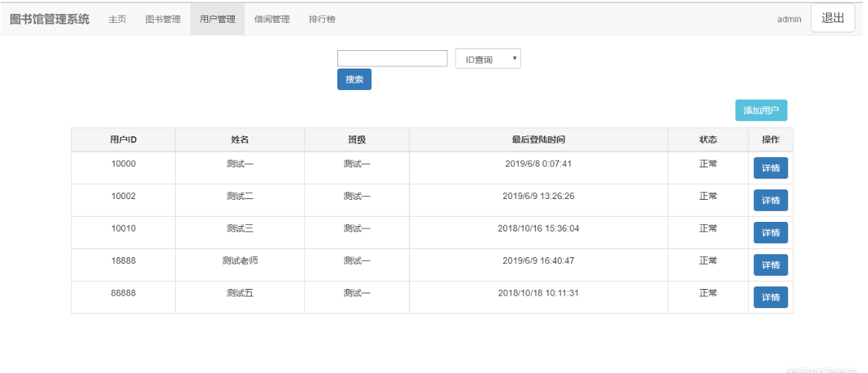
Task: Select the 用户管理 tab
Action: pyautogui.click(x=217, y=19)
